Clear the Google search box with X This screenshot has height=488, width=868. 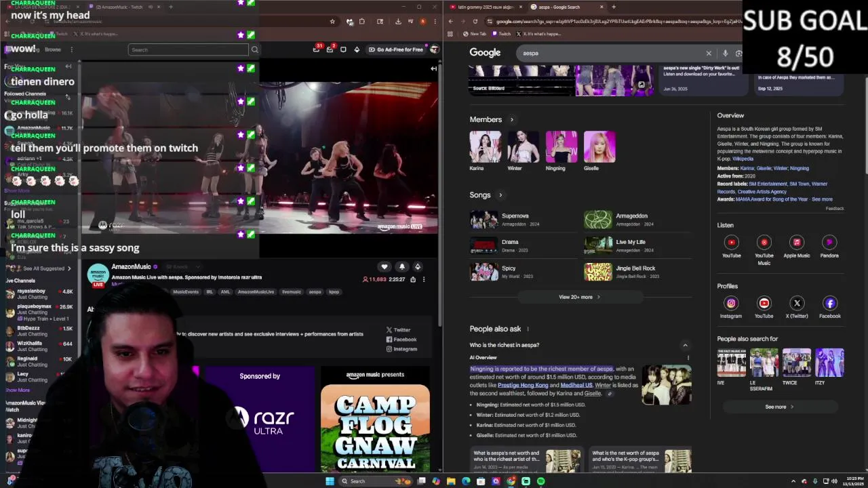coord(709,53)
